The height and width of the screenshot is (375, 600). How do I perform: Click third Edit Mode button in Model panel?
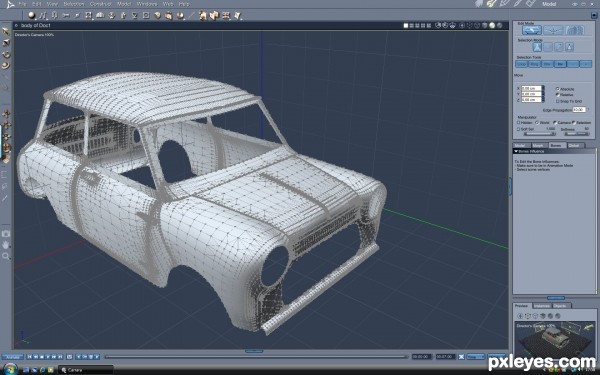(574, 30)
